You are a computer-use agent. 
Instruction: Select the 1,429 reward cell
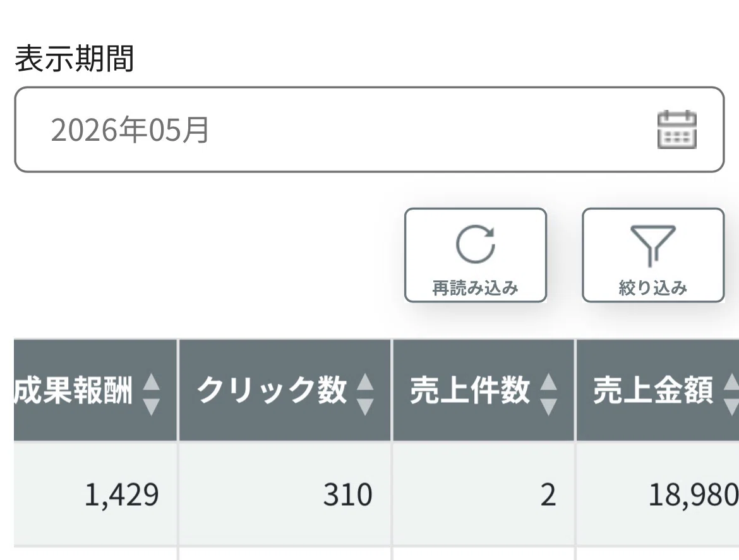(x=95, y=494)
